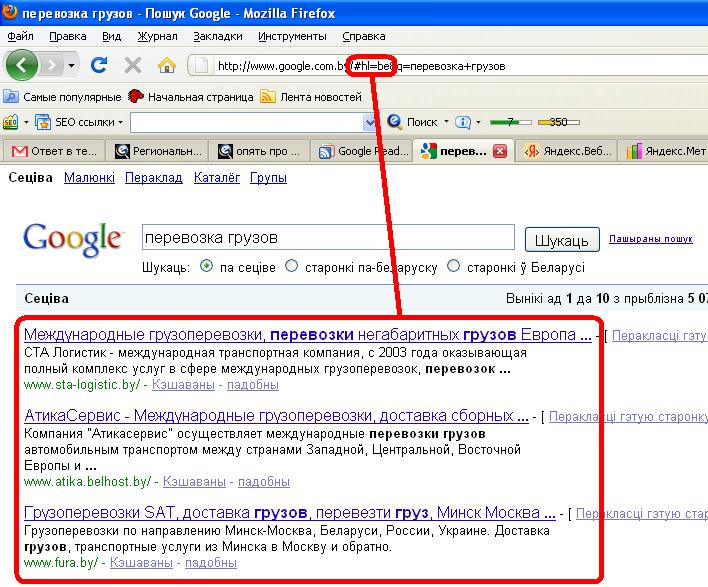Click the Firefox icon in title bar
The height and width of the screenshot is (587, 708).
pyautogui.click(x=9, y=12)
